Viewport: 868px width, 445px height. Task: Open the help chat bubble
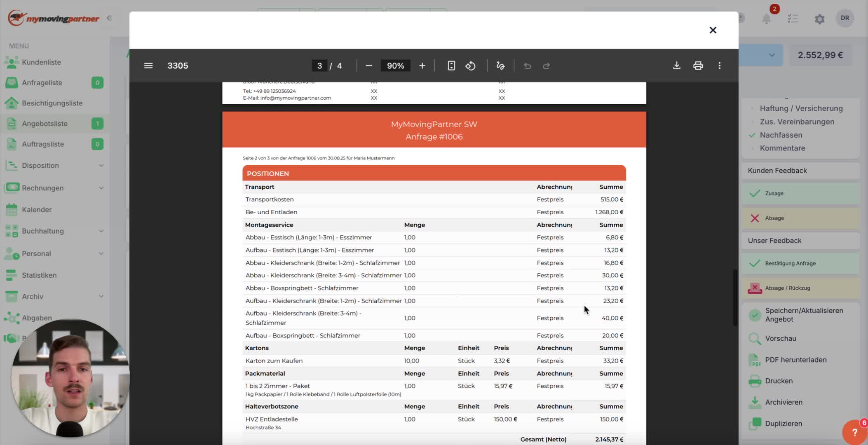[x=855, y=432]
